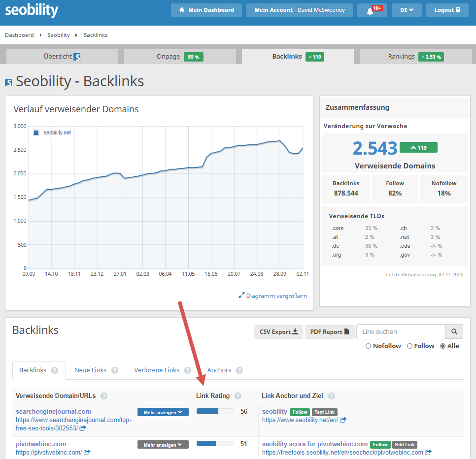Select the Alle radio button
Viewport: 476px width, 459px height.
(x=442, y=346)
